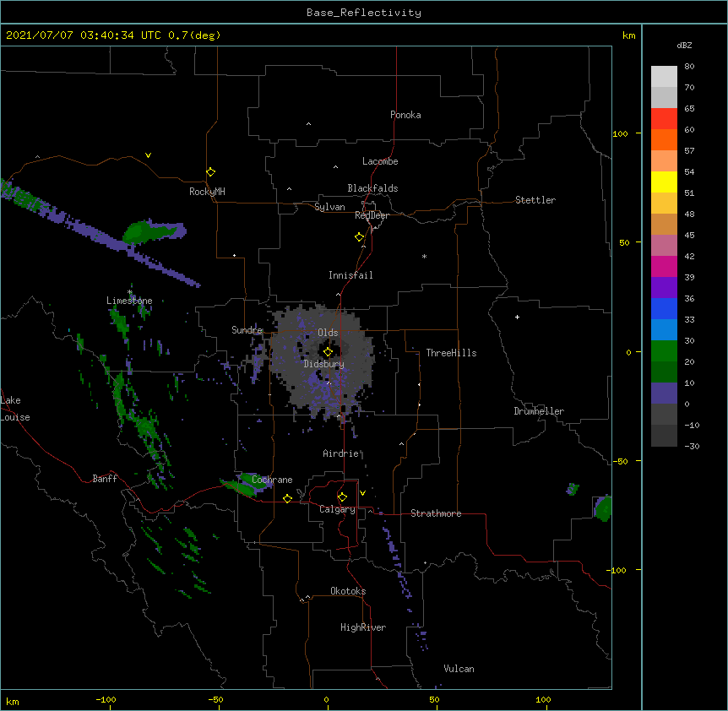Click the ThreeHills label
The height and width of the screenshot is (711, 728).
pyautogui.click(x=451, y=353)
